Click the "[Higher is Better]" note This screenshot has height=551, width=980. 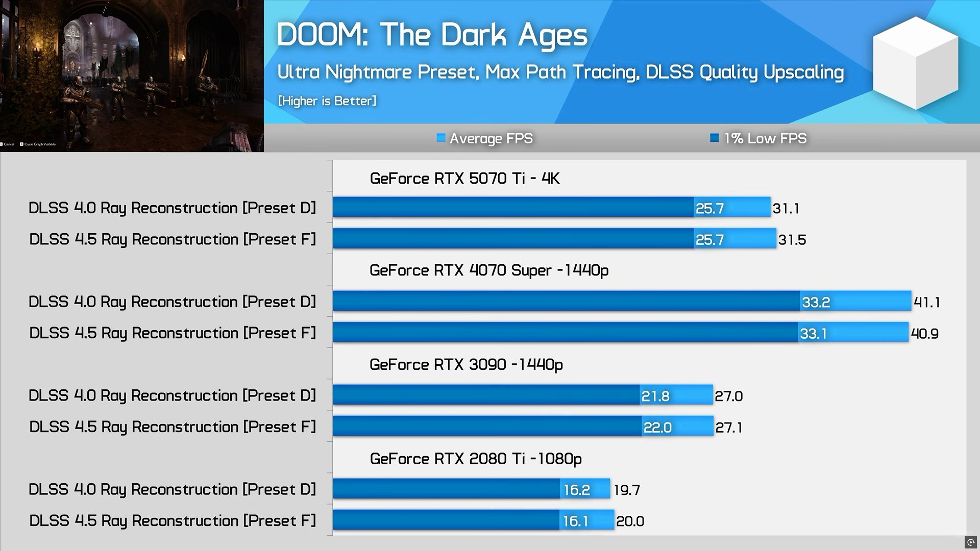[x=327, y=101]
